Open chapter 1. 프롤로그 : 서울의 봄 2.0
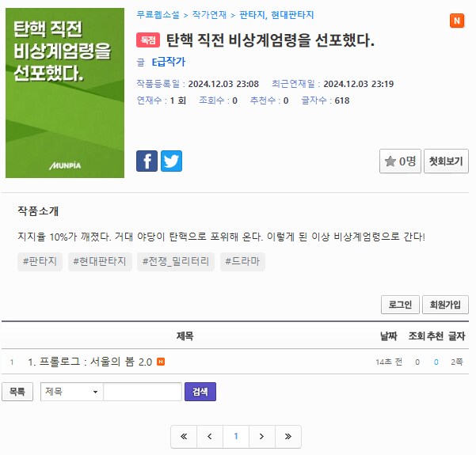The image size is (476, 455). tap(89, 362)
